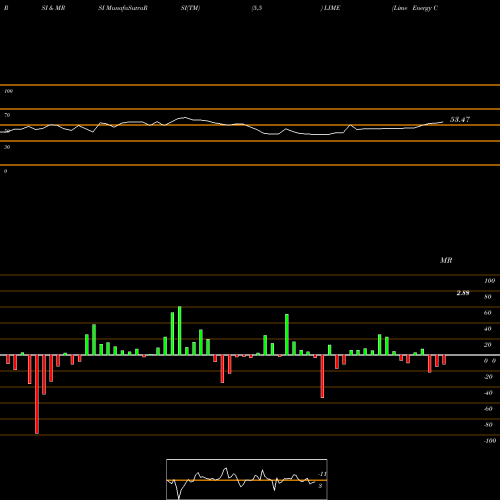This screenshot has width=500, height=500.
Task: Click the 'Lime Energy C' company name
Action: click(415, 8)
